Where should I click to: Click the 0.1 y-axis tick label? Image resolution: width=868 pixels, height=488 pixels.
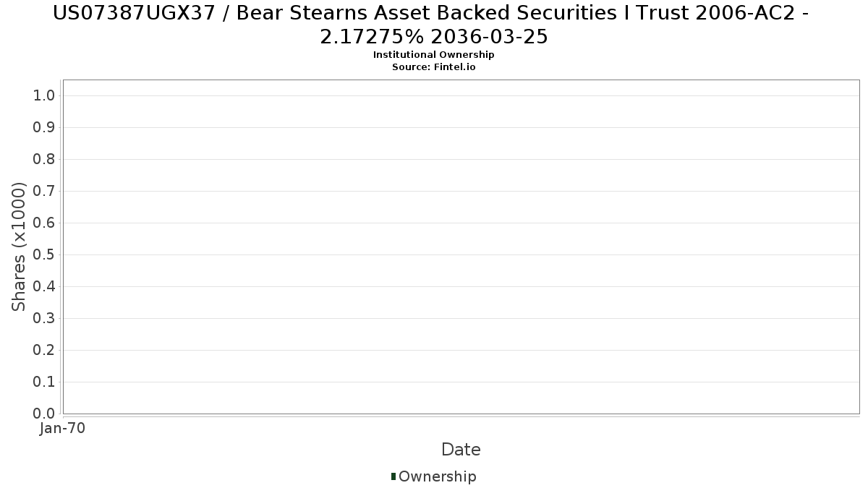(44, 382)
